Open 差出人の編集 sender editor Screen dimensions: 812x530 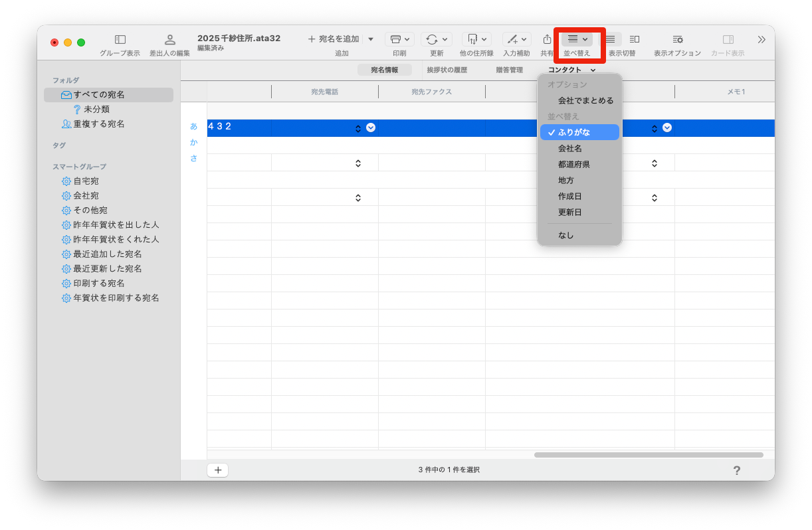pyautogui.click(x=169, y=40)
